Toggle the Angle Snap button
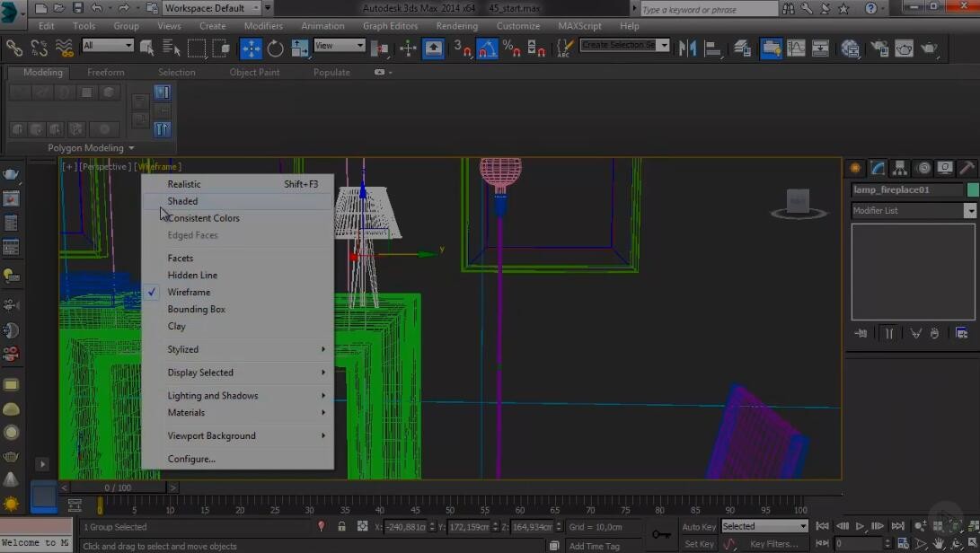 (x=487, y=48)
